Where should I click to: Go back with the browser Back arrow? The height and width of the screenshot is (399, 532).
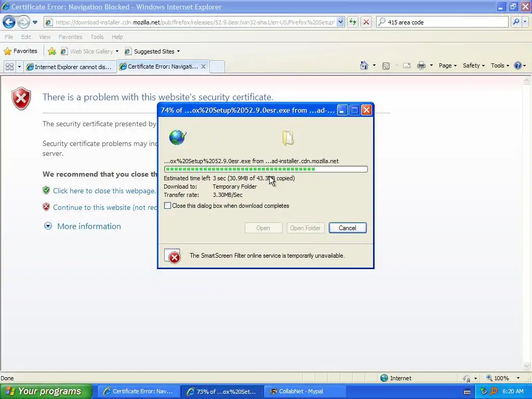tap(9, 22)
